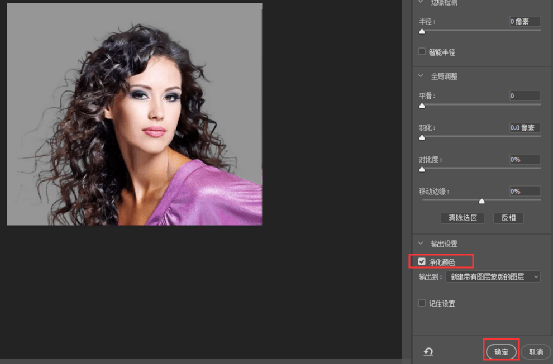Click the 羽化 feather slider handle
The image size is (553, 364).
[422, 138]
